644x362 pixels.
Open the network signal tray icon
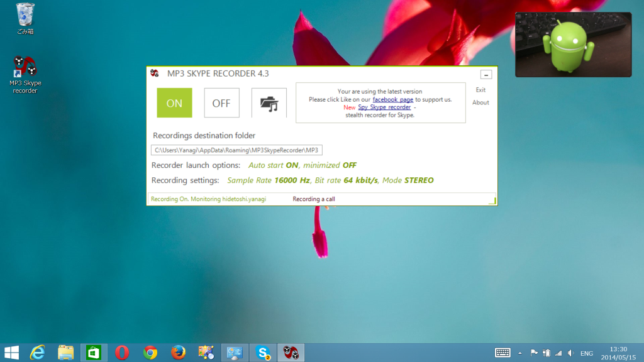pyautogui.click(x=558, y=353)
